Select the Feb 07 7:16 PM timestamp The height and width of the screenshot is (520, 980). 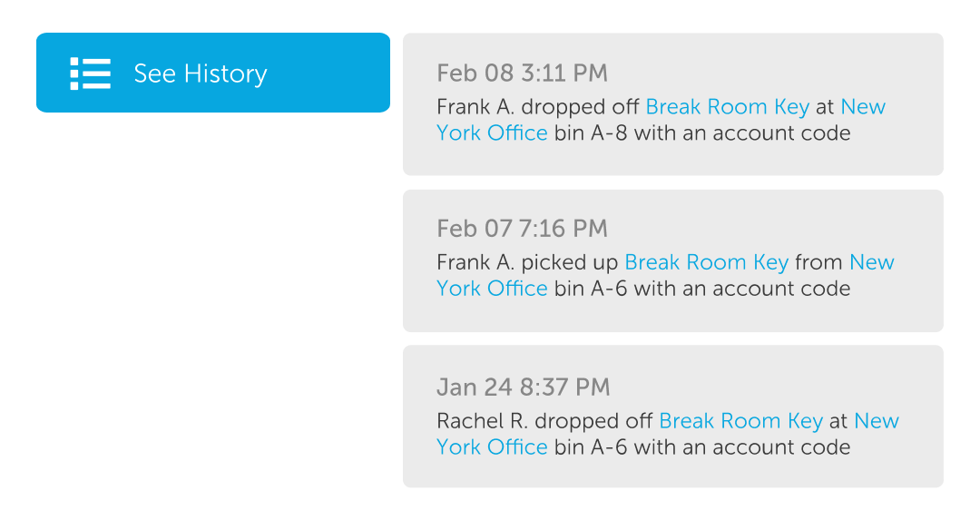522,229
